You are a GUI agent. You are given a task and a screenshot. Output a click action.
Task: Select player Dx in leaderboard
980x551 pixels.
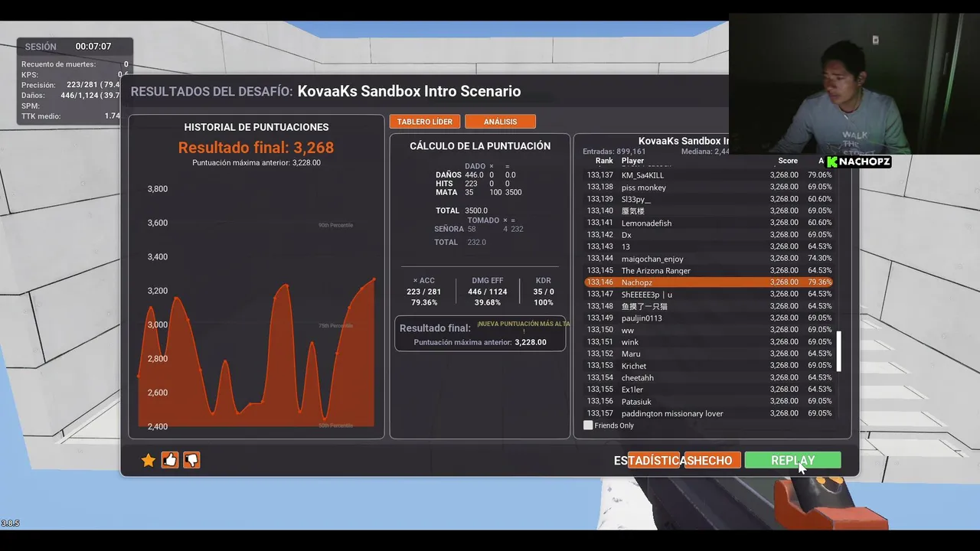tap(708, 235)
